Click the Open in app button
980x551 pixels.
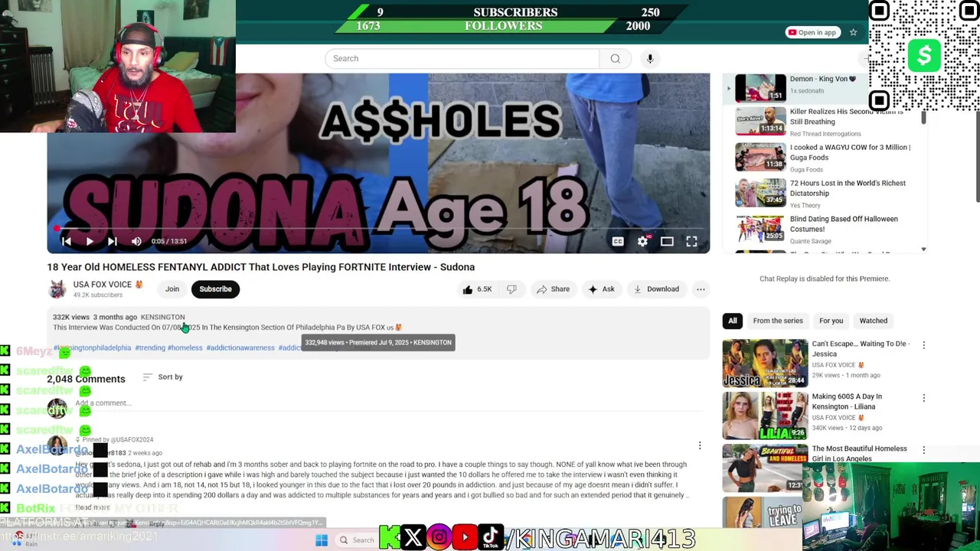[812, 32]
